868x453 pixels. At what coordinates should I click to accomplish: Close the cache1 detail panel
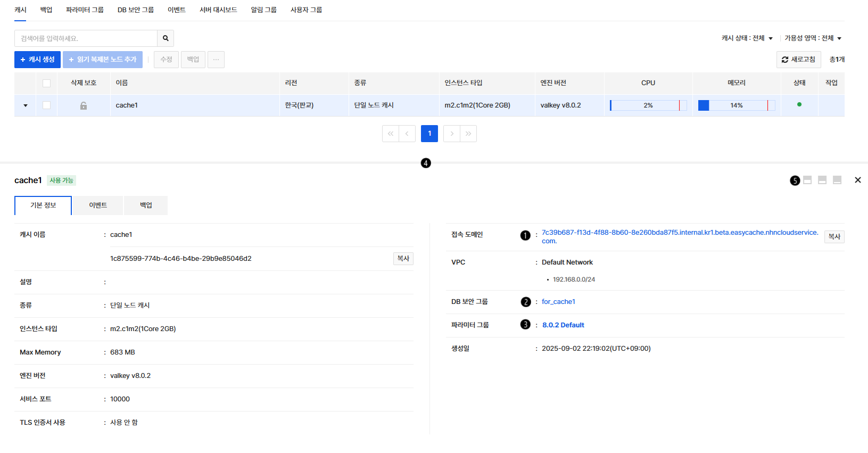point(857,180)
